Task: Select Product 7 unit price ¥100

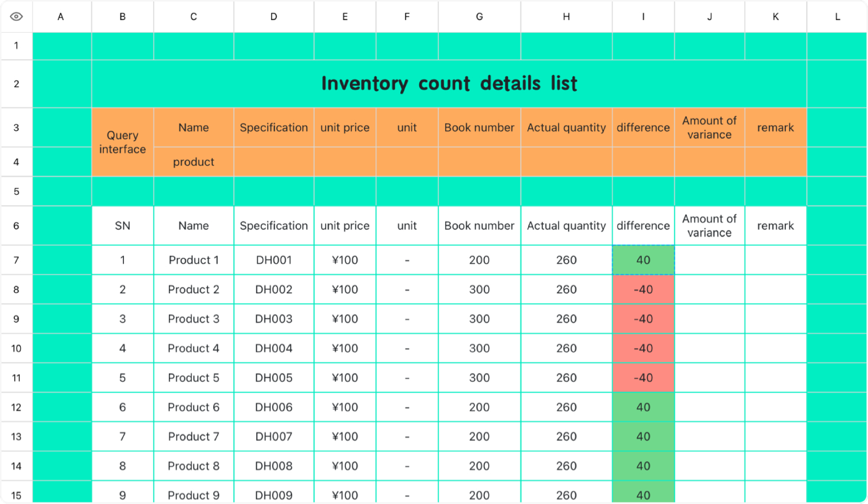Action: pos(345,437)
